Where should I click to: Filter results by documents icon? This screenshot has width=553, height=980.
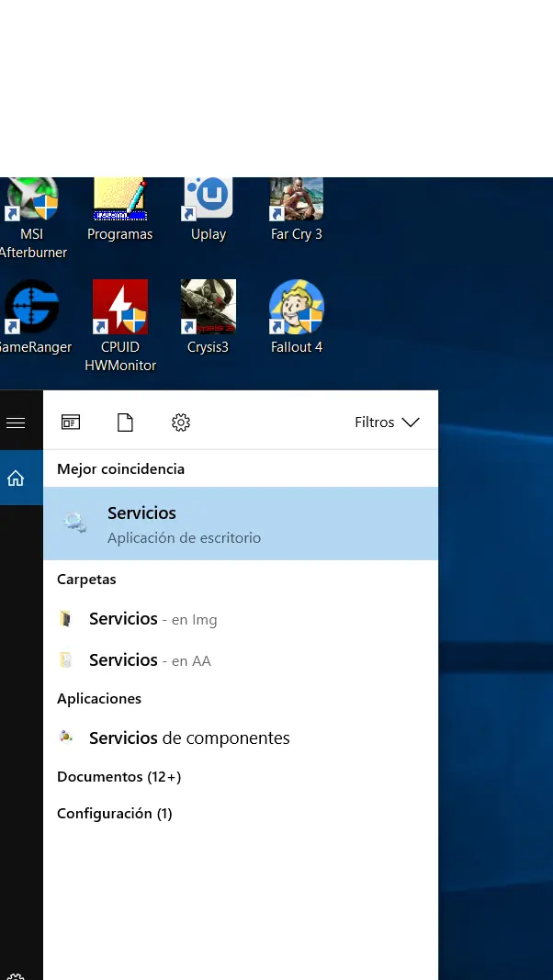tap(126, 422)
